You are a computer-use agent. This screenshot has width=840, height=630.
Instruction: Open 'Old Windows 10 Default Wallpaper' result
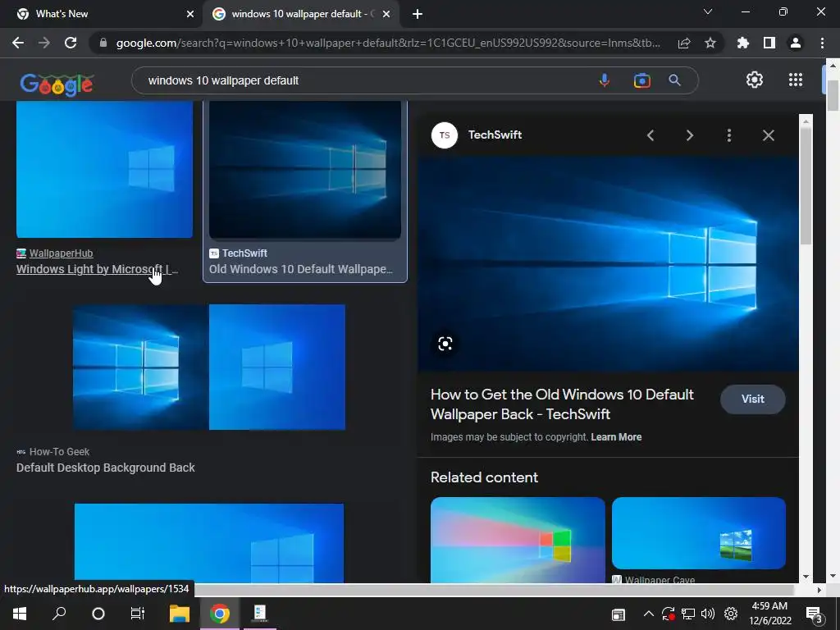pyautogui.click(x=301, y=269)
